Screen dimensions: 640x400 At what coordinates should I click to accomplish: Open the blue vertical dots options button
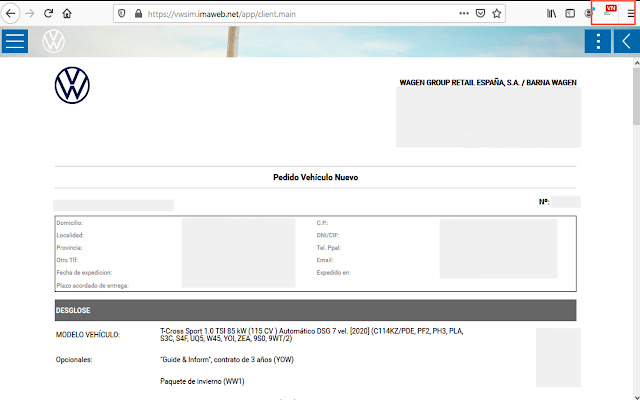(598, 41)
